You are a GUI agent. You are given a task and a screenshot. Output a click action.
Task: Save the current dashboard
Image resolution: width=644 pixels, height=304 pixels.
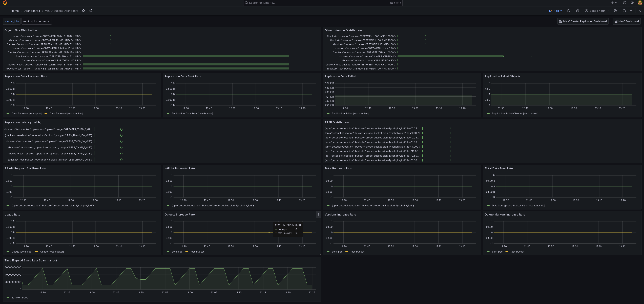click(x=569, y=11)
